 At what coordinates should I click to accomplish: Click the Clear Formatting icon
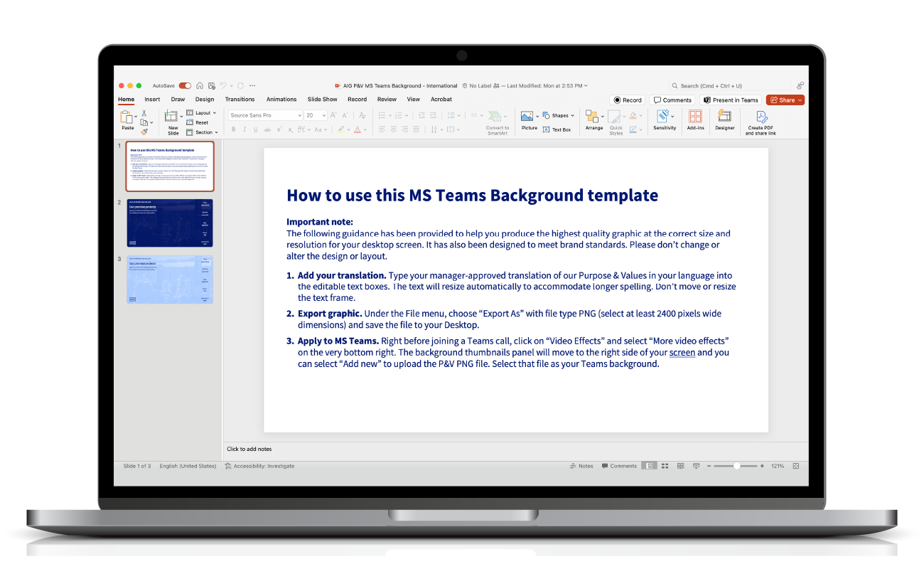click(362, 115)
